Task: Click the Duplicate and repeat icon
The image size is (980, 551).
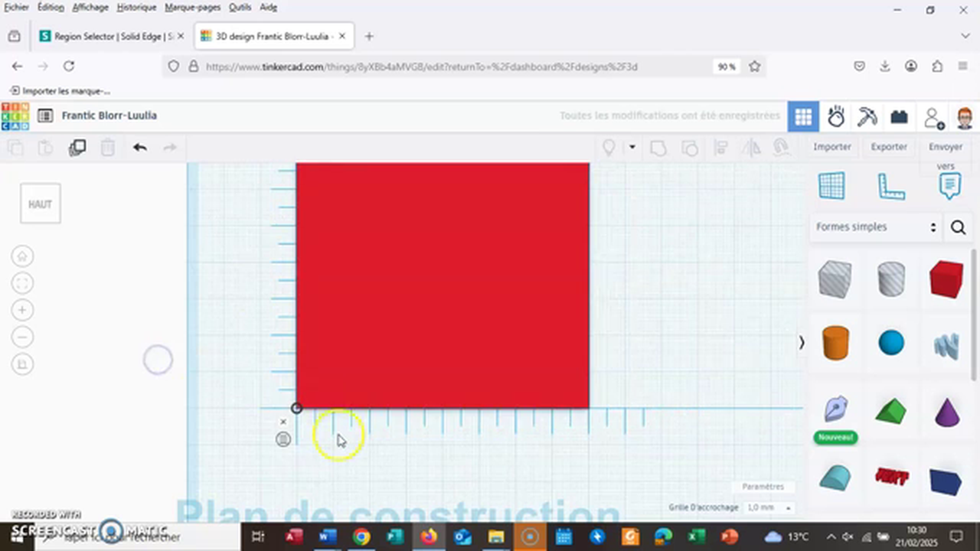Action: click(77, 148)
